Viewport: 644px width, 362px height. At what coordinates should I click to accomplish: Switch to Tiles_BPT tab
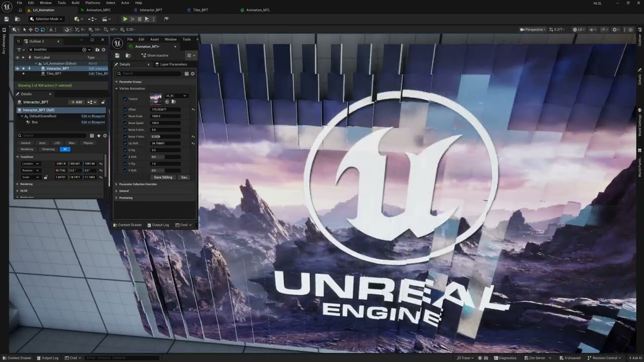(x=200, y=10)
